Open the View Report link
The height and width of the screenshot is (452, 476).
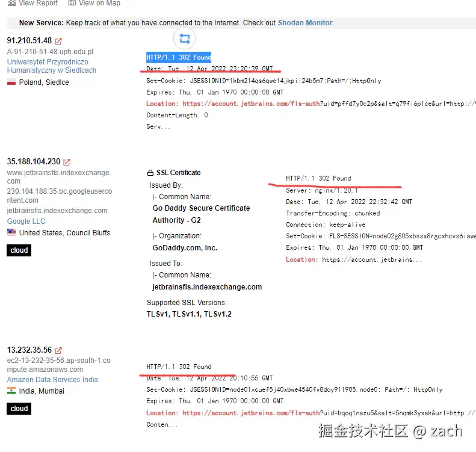click(x=38, y=3)
